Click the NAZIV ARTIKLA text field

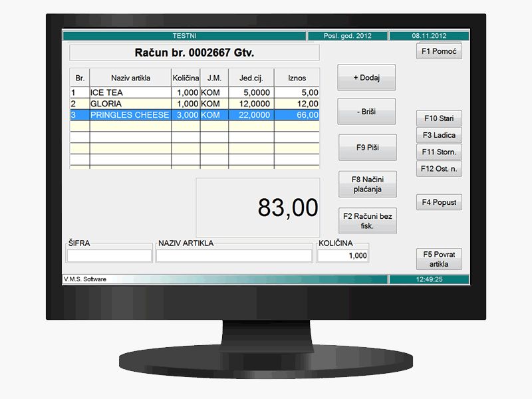pos(233,256)
